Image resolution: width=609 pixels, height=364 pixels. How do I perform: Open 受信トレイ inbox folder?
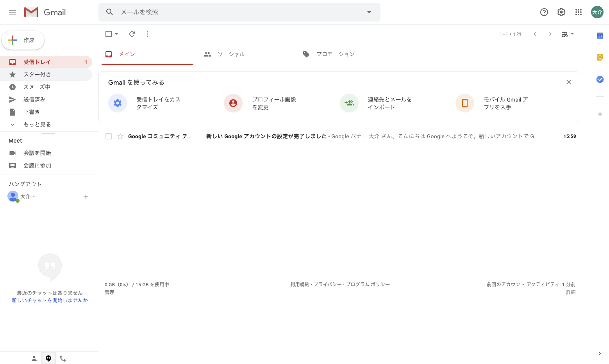click(x=46, y=62)
